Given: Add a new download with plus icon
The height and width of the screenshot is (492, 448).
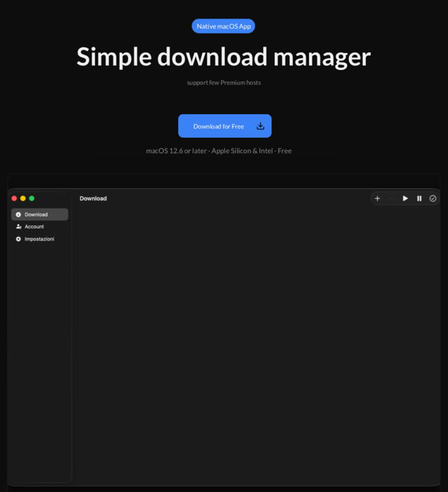Looking at the screenshot, I should 377,199.
